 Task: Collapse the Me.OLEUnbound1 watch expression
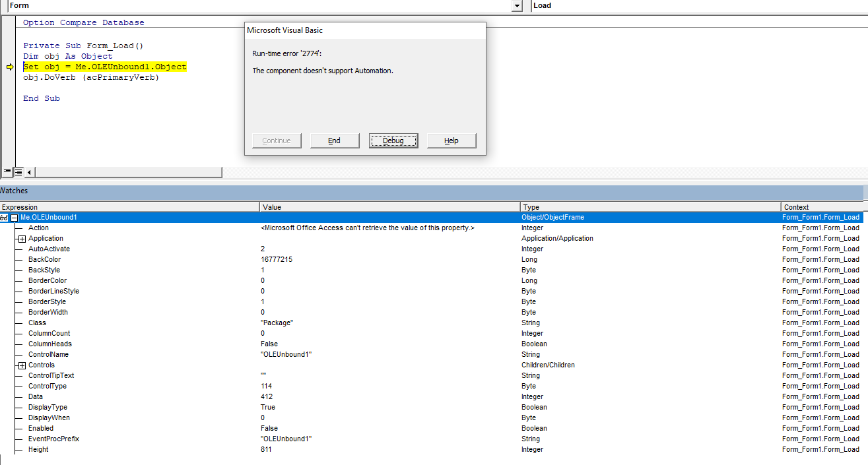14,217
